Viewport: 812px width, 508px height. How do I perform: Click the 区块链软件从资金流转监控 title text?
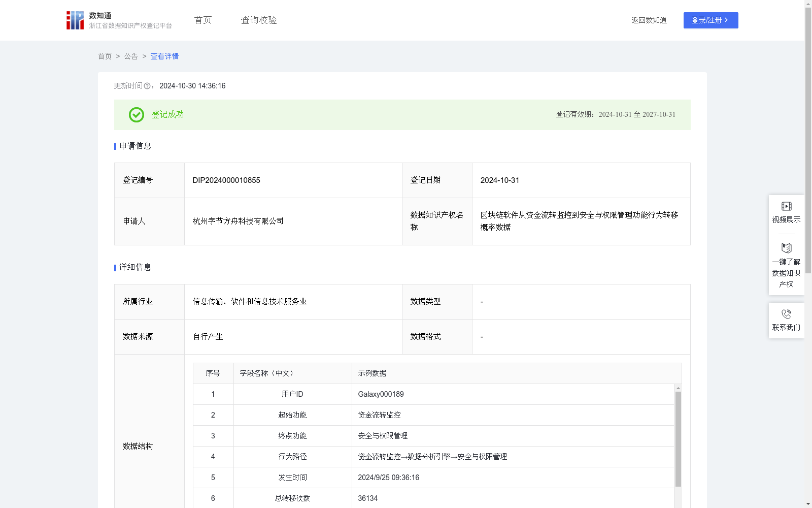[x=579, y=221]
